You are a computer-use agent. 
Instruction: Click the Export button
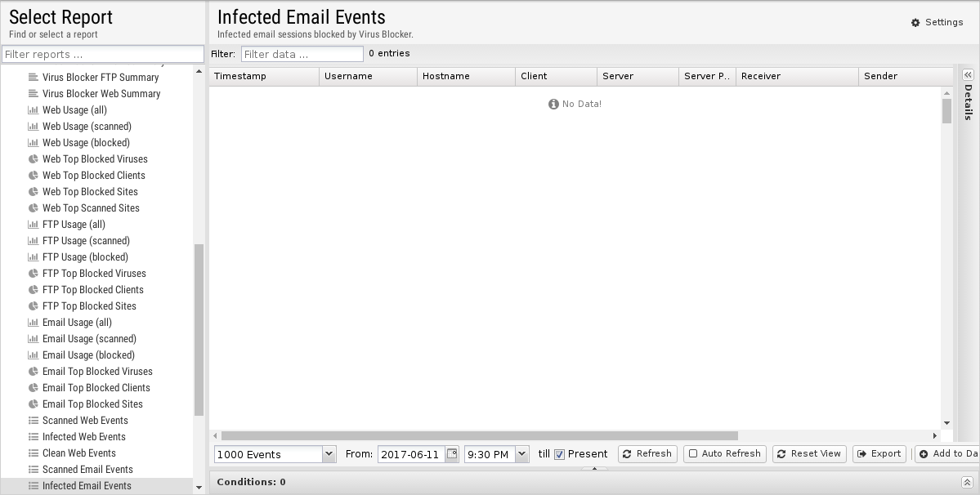[879, 454]
